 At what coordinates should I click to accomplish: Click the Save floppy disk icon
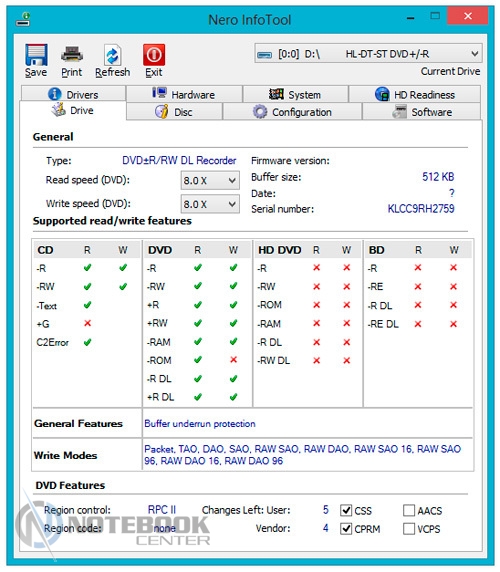[36, 55]
